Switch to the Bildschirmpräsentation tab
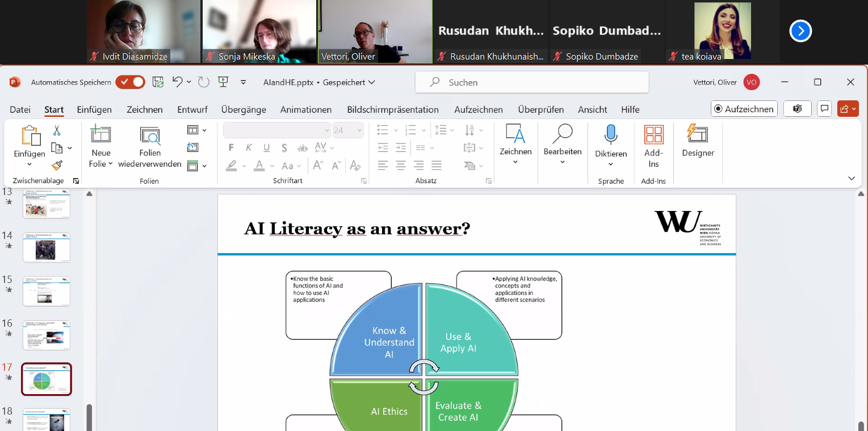The height and width of the screenshot is (431, 868). tap(393, 109)
